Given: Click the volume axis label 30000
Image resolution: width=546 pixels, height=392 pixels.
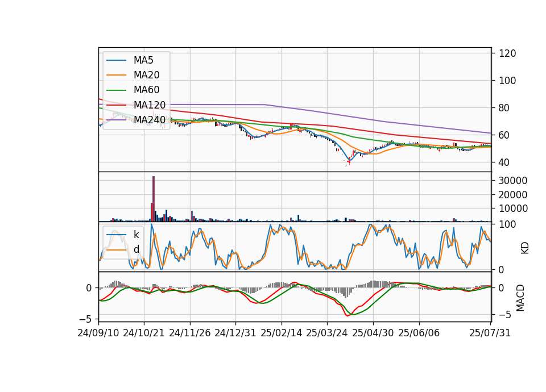Looking at the screenshot, I should point(513,181).
